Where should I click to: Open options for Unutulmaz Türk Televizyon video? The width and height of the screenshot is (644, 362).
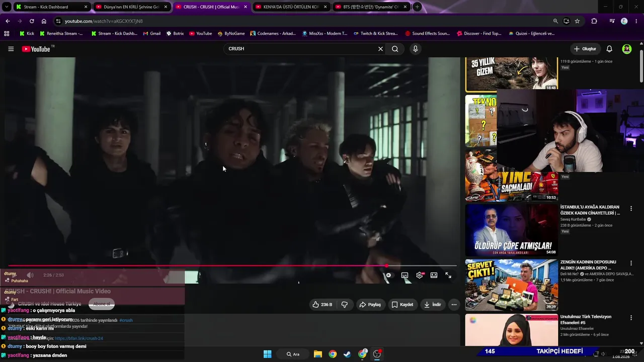[x=631, y=318]
